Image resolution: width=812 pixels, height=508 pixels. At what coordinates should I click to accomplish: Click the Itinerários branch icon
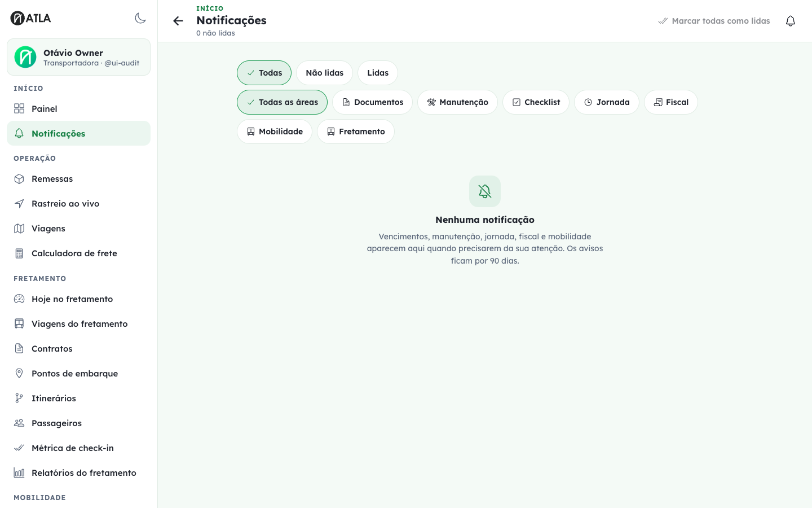[19, 398]
